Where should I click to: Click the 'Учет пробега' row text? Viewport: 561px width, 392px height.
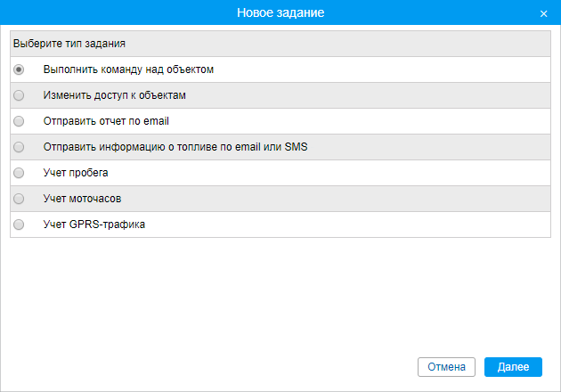pyautogui.click(x=76, y=173)
